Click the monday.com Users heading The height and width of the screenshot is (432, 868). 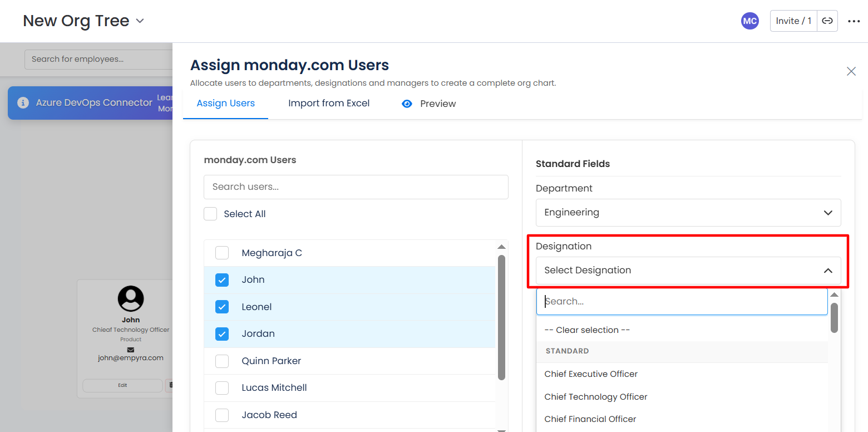(250, 160)
